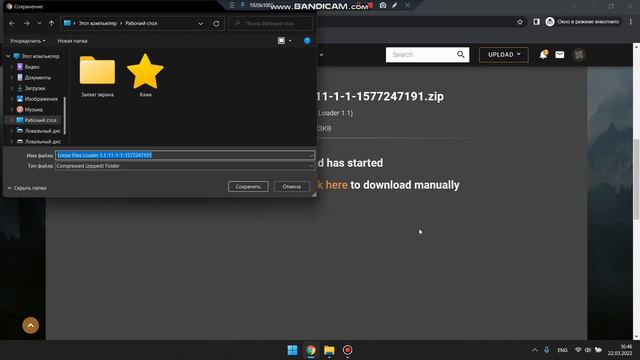Image resolution: width=640 pixels, height=360 pixels.
Task: Select Загрузки in the navigation tree
Action: point(35,88)
